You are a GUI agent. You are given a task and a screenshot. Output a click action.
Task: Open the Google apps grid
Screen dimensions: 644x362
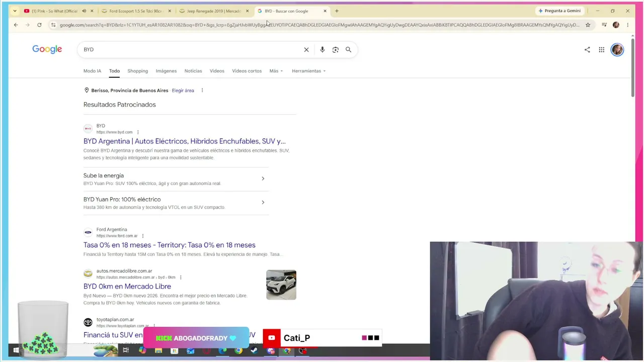pyautogui.click(x=601, y=49)
